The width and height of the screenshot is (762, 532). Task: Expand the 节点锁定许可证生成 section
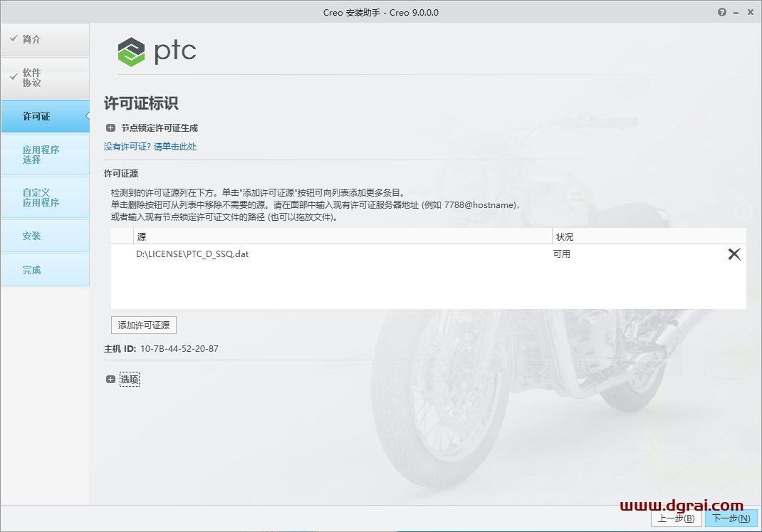111,128
